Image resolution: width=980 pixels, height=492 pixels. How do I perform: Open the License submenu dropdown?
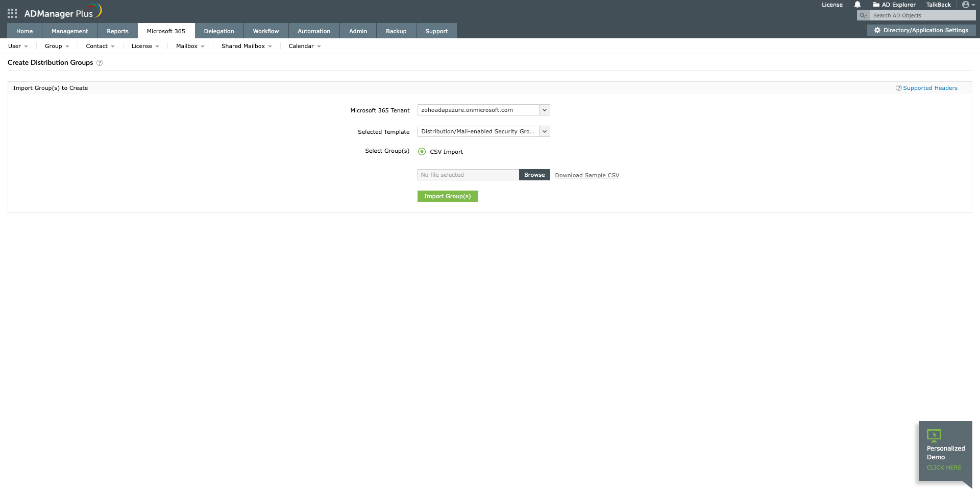[145, 46]
